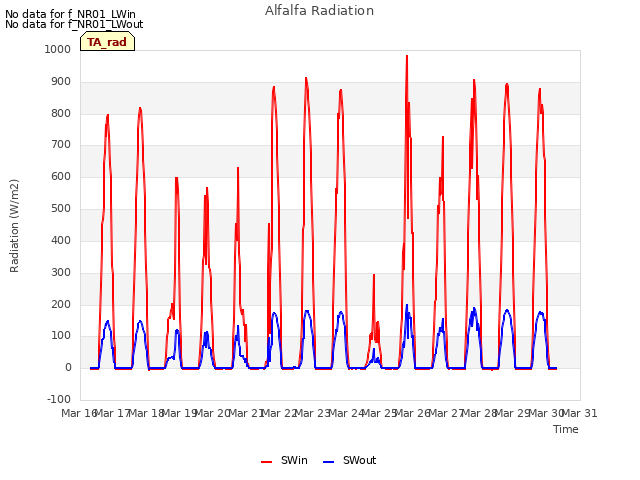Viewport: 640px width, 480px height.
Task: Click the Mar 19 x-axis label
Action: tap(180, 413)
